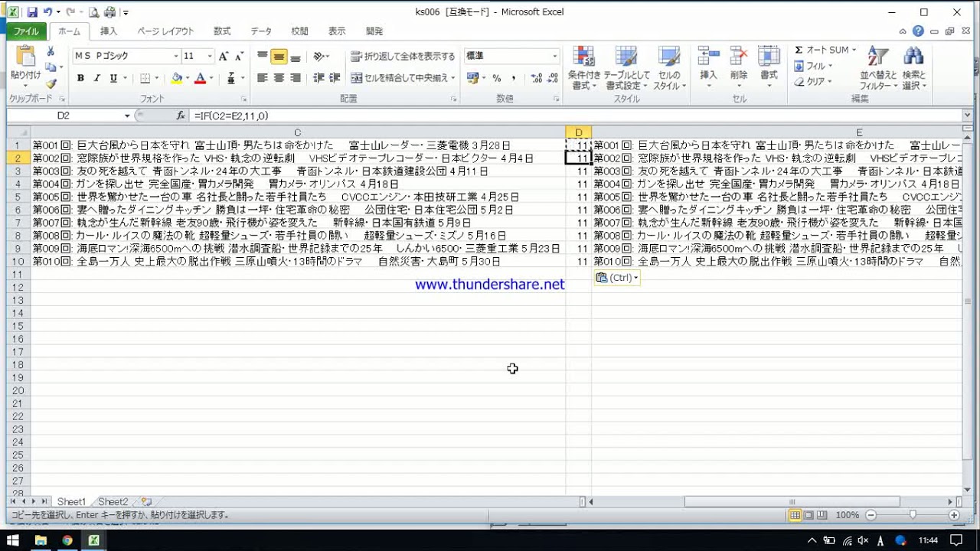
Task: Open Sort and Filter tool
Action: pos(877,68)
